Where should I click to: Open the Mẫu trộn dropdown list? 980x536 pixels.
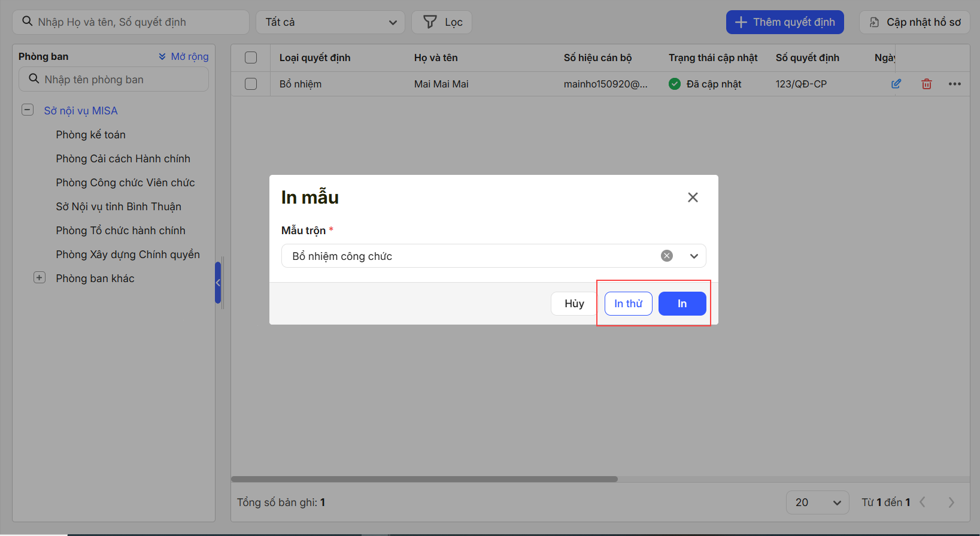pos(693,256)
